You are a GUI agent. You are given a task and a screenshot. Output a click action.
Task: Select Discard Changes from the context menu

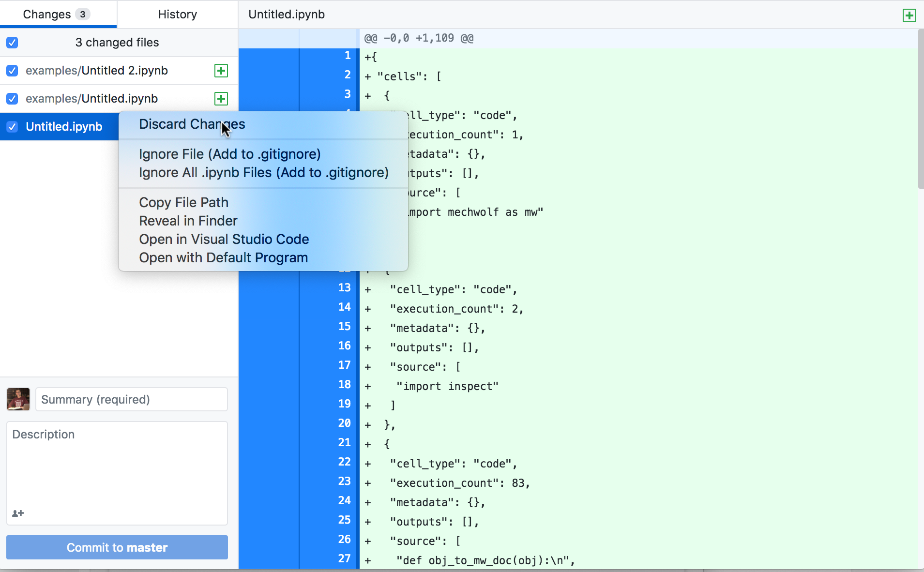coord(192,124)
